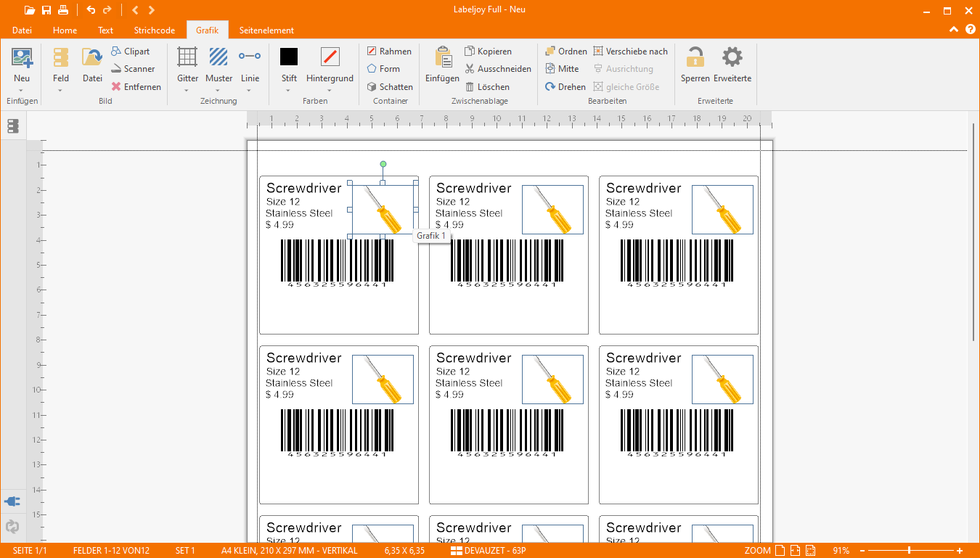Screen dimensions: 980x558
Task: Open DEVAUZET - 63P layout in status bar
Action: pos(488,551)
